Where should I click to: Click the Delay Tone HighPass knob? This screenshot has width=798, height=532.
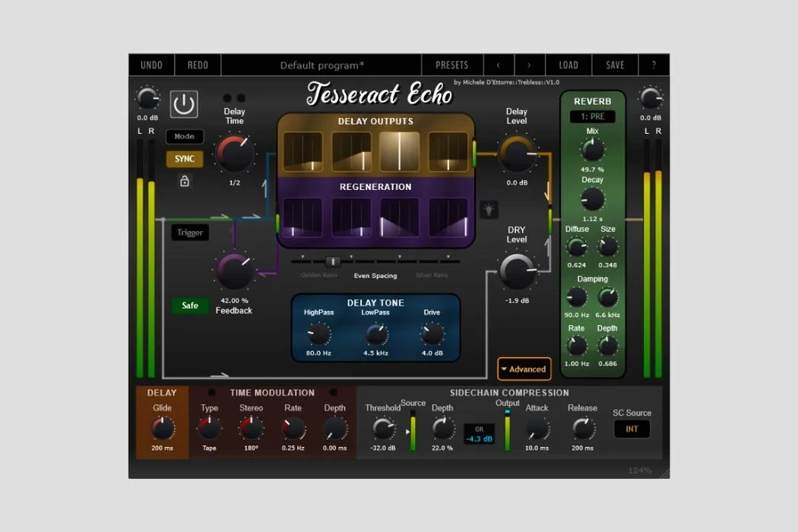(x=319, y=334)
